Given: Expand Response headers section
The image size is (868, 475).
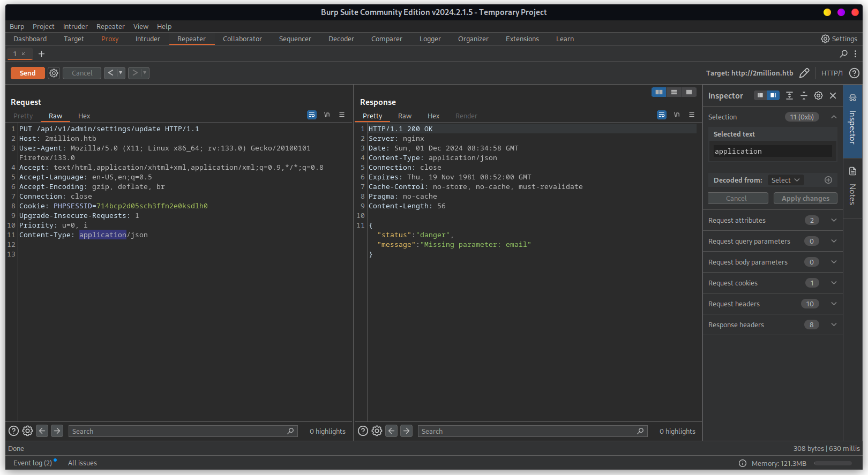Looking at the screenshot, I should point(834,325).
